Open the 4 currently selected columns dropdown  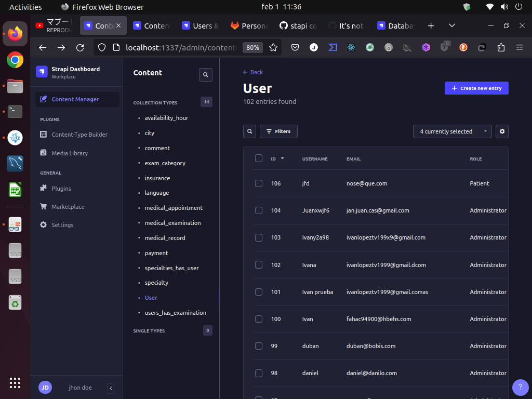click(x=451, y=131)
